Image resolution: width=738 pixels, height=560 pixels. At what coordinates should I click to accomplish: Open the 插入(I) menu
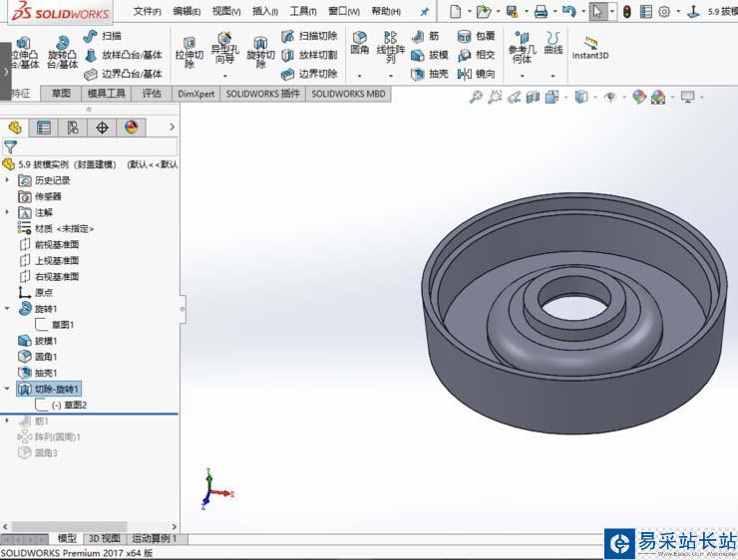pos(265,11)
